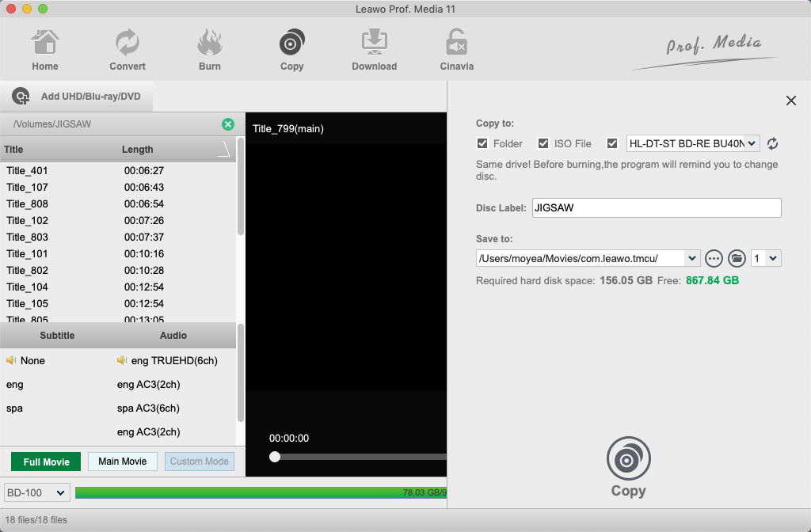Open the Burn module
Screen dimensions: 811x532
click(210, 49)
